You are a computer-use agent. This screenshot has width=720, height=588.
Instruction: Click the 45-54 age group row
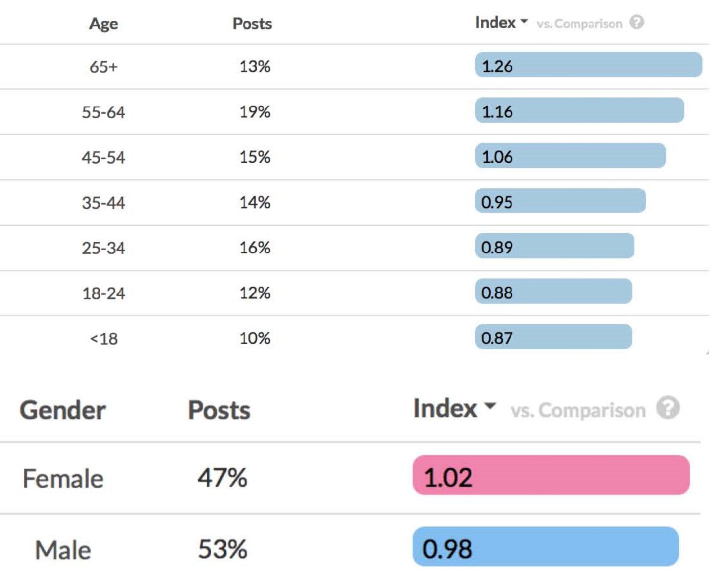pyautogui.click(x=104, y=158)
